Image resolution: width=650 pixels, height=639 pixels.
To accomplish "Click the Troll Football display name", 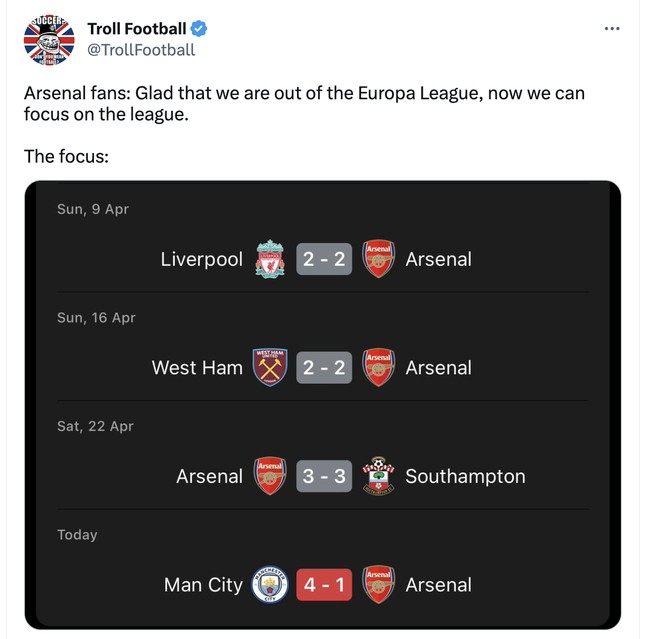I will point(136,29).
